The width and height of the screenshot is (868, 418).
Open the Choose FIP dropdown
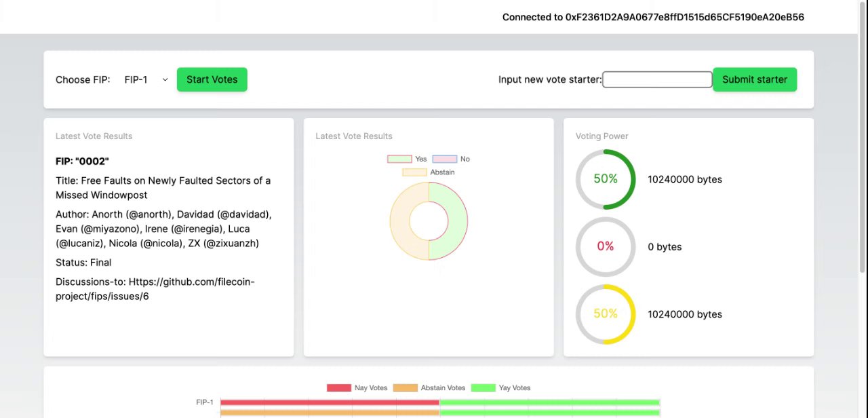pos(146,79)
